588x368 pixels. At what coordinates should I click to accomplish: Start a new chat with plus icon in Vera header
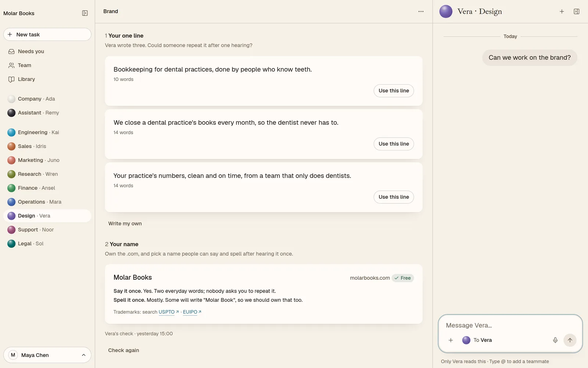[x=562, y=11]
